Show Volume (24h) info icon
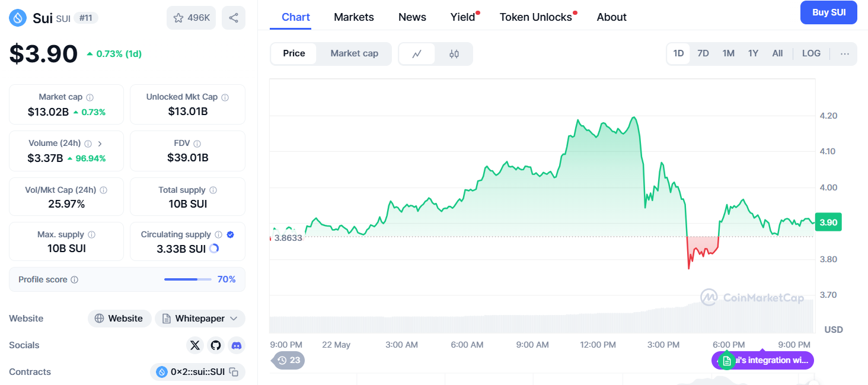868x385 pixels. point(88,144)
